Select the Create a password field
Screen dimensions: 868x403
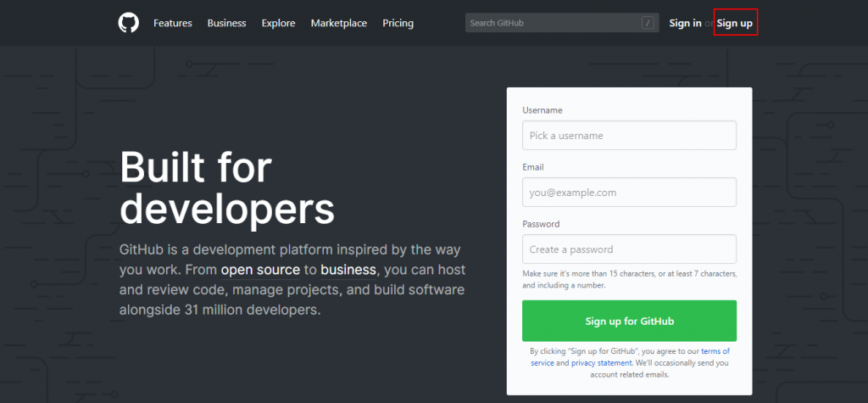click(x=629, y=249)
